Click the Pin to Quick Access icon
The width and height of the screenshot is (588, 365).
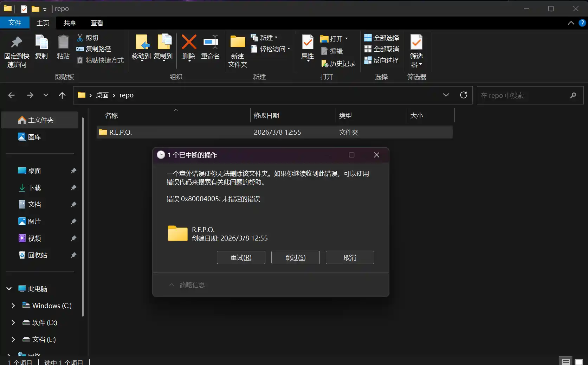coord(17,43)
